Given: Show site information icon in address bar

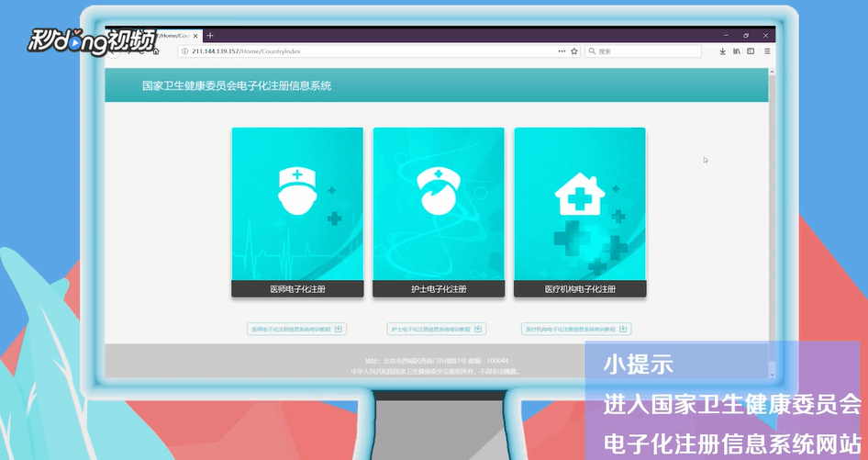Looking at the screenshot, I should (185, 51).
